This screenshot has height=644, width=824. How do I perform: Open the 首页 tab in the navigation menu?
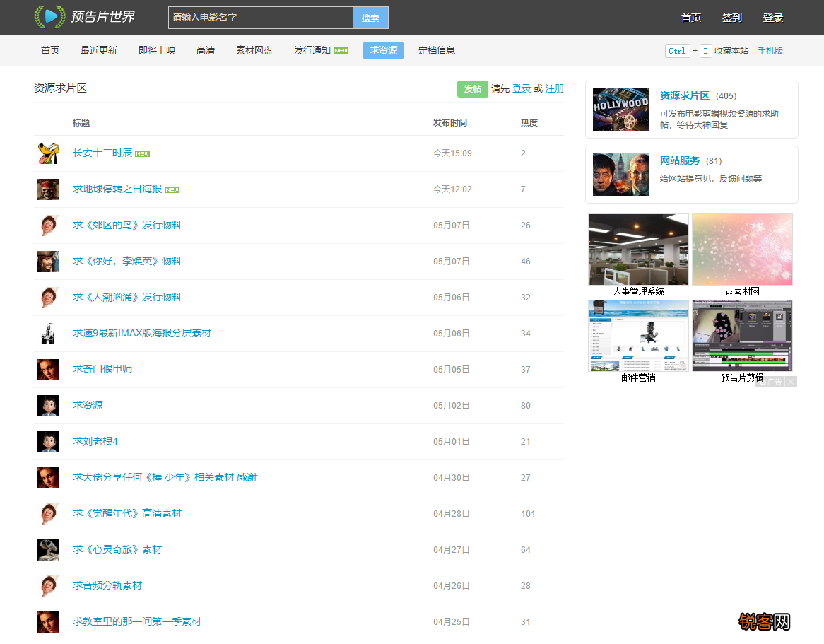click(x=50, y=50)
